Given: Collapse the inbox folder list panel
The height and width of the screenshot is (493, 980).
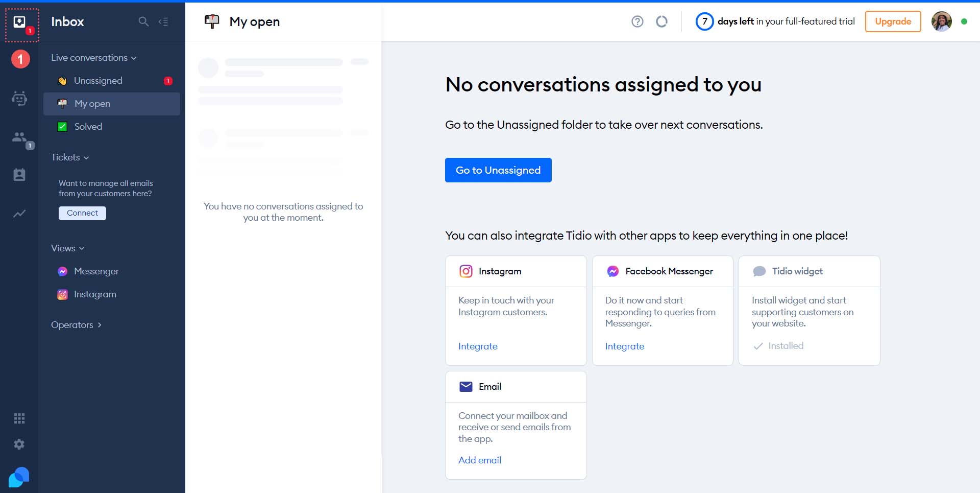Looking at the screenshot, I should (163, 21).
